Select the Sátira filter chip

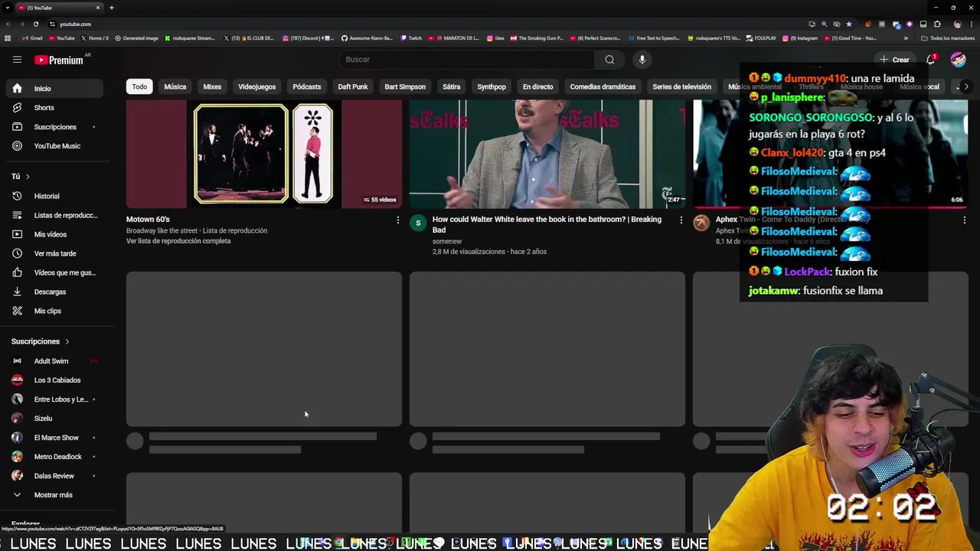pos(452,86)
